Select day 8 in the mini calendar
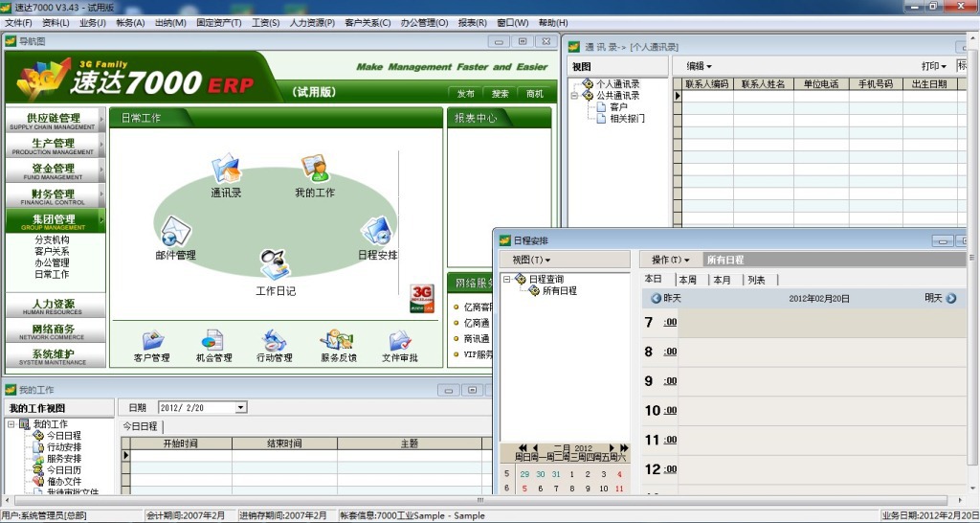The width and height of the screenshot is (980, 523). tap(571, 489)
